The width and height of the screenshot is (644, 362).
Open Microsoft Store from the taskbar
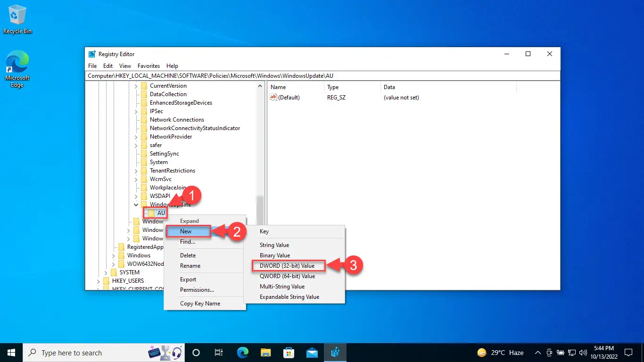point(289,353)
